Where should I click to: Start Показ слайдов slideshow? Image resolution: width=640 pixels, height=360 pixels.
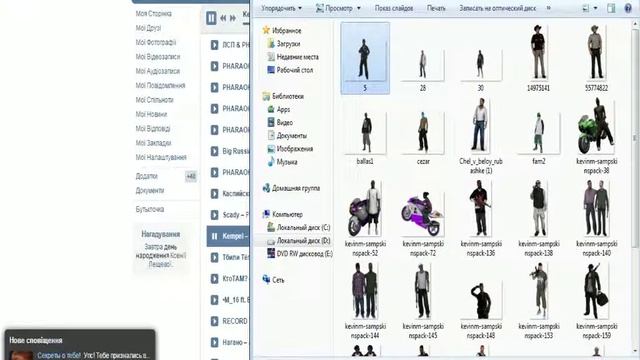coord(394,8)
